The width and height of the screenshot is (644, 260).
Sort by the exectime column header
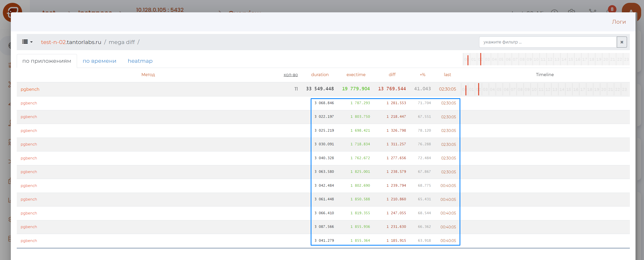tap(356, 75)
